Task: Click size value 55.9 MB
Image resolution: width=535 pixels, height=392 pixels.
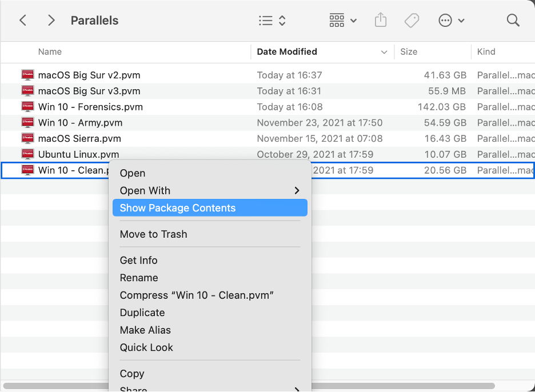Action: 447,91
